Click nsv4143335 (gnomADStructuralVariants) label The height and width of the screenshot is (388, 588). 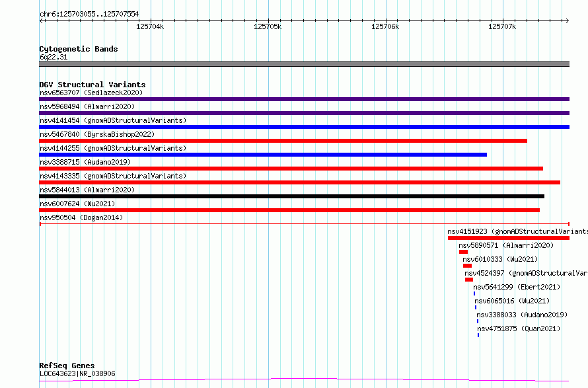[x=113, y=176]
